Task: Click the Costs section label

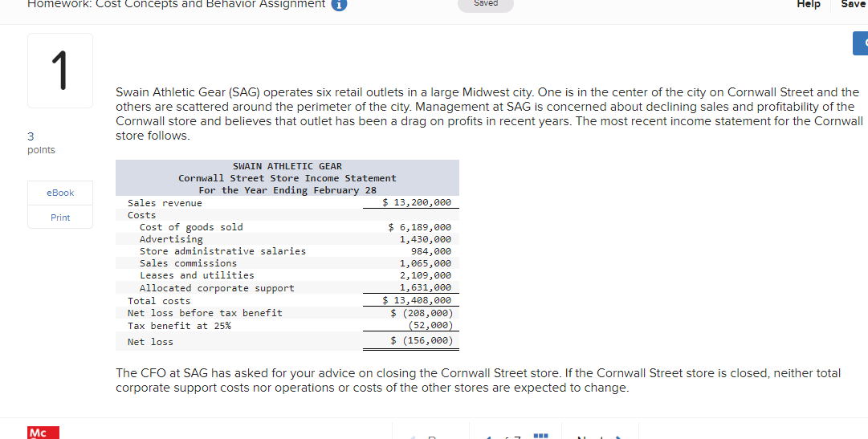Action: pos(141,215)
